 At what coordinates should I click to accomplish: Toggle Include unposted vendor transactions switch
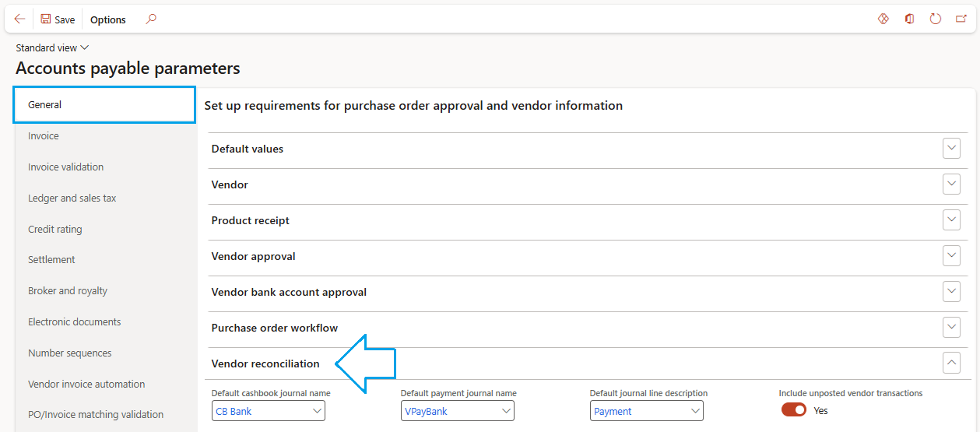click(794, 410)
